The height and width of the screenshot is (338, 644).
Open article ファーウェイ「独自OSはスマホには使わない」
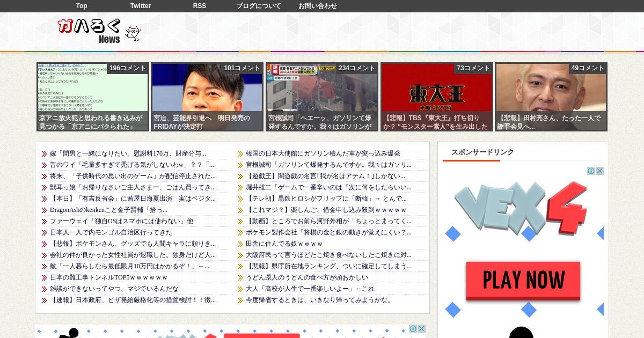tap(121, 221)
